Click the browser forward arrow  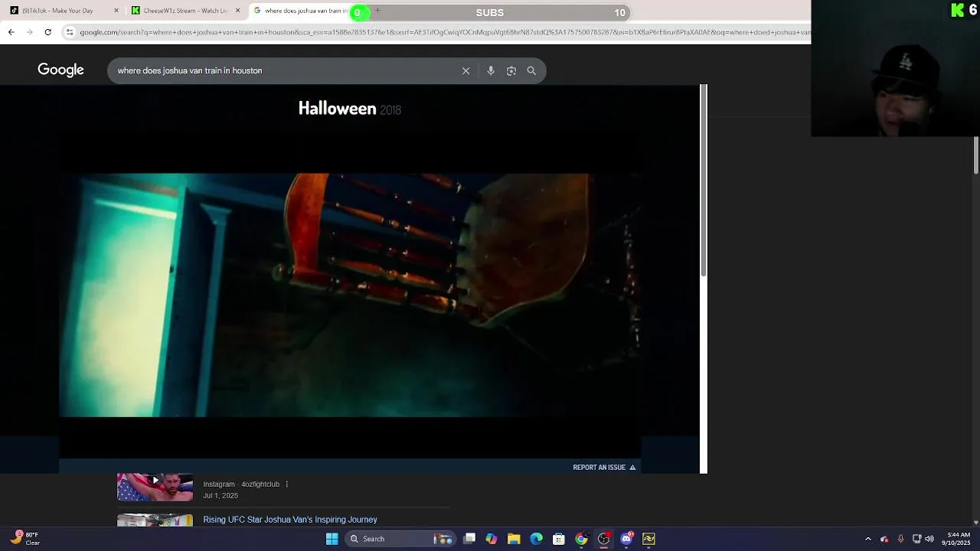[29, 32]
